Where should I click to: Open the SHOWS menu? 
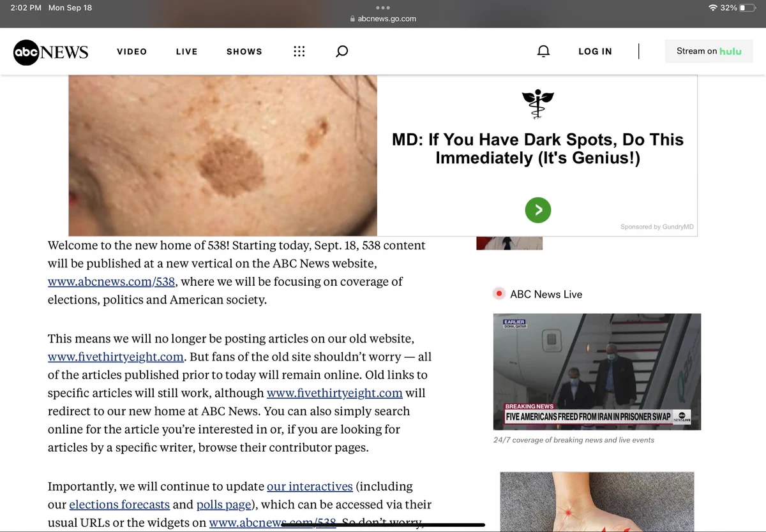(244, 52)
